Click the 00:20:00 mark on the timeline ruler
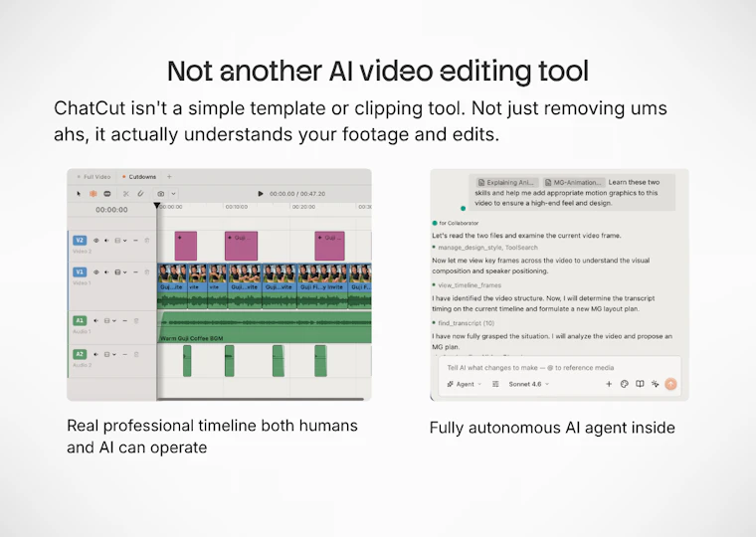 (x=303, y=207)
